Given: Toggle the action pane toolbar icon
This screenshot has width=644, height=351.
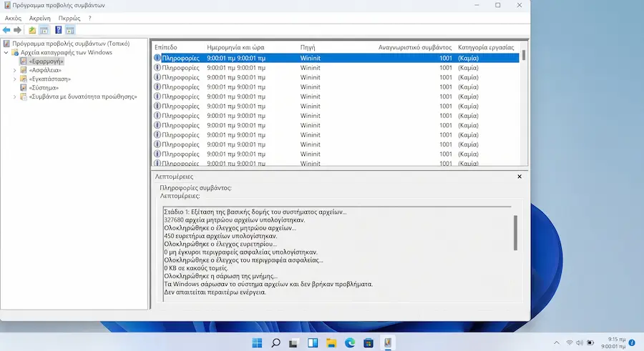Looking at the screenshot, I should tap(70, 30).
